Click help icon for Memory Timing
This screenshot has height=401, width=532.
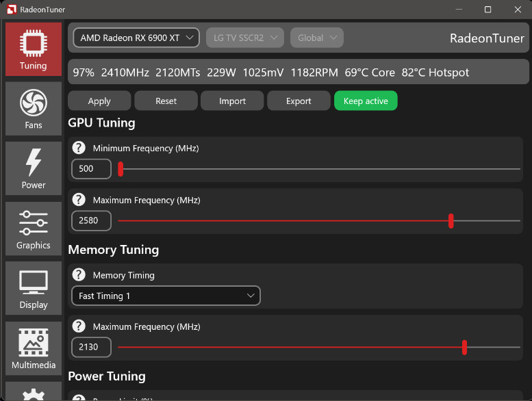(x=79, y=275)
